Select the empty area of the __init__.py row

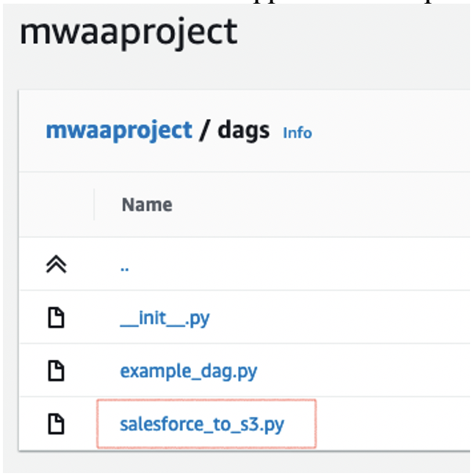340,317
